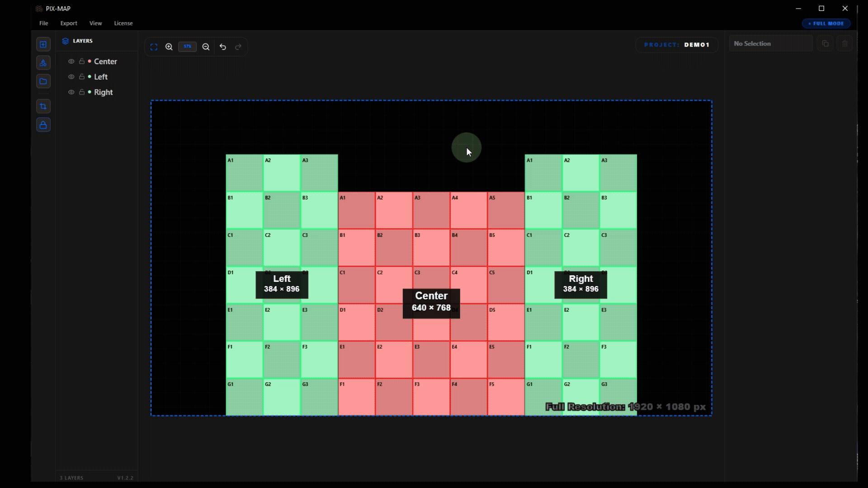Select the add panel tool in the sidebar
This screenshot has height=488, width=868.
coord(43,44)
